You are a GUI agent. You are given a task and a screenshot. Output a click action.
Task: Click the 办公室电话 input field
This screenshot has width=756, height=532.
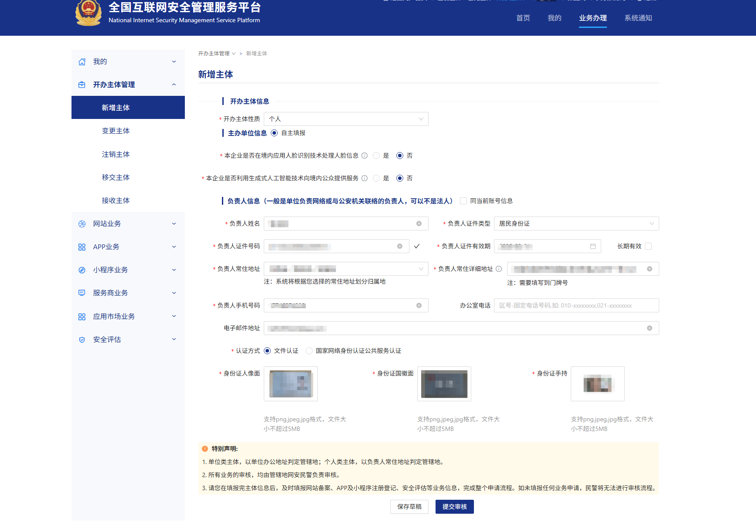point(576,305)
